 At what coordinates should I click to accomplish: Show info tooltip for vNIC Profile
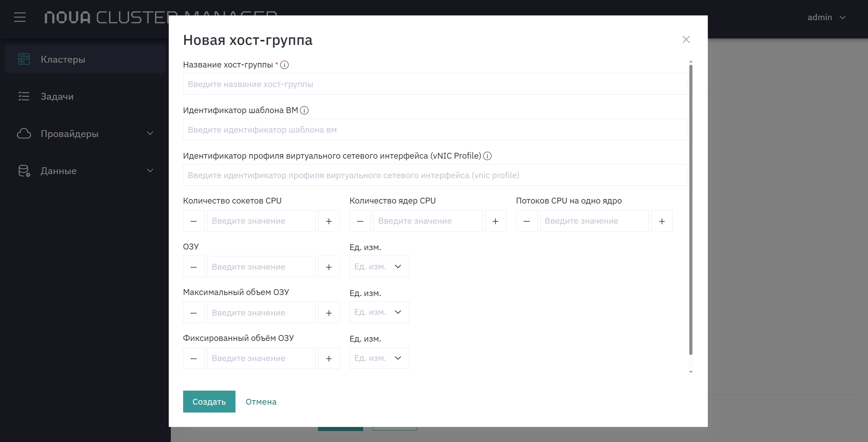pos(487,156)
